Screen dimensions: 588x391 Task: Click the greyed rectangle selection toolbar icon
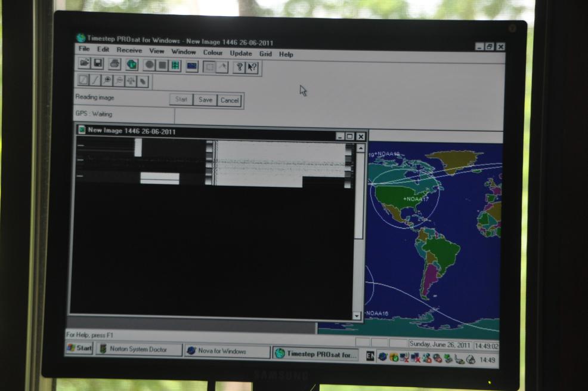[210, 67]
